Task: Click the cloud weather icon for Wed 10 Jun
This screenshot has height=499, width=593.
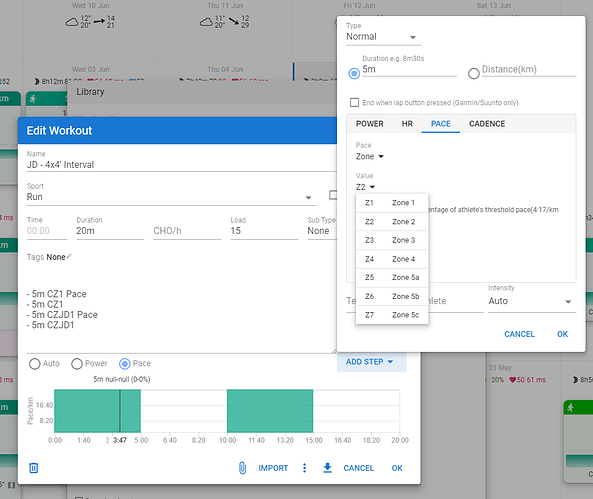Action: [71, 22]
